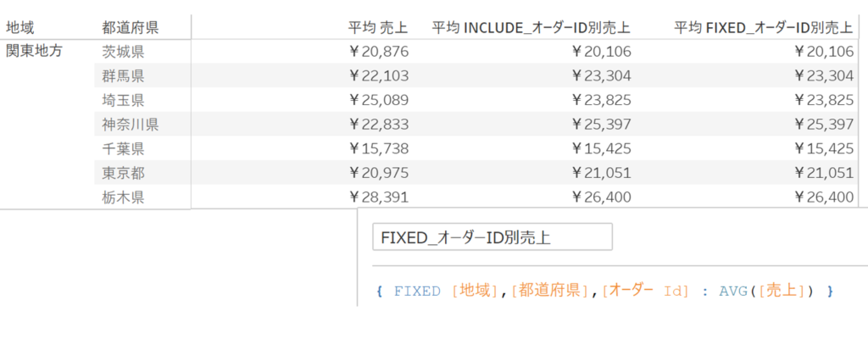Select the 茨城県 row label

point(122,52)
